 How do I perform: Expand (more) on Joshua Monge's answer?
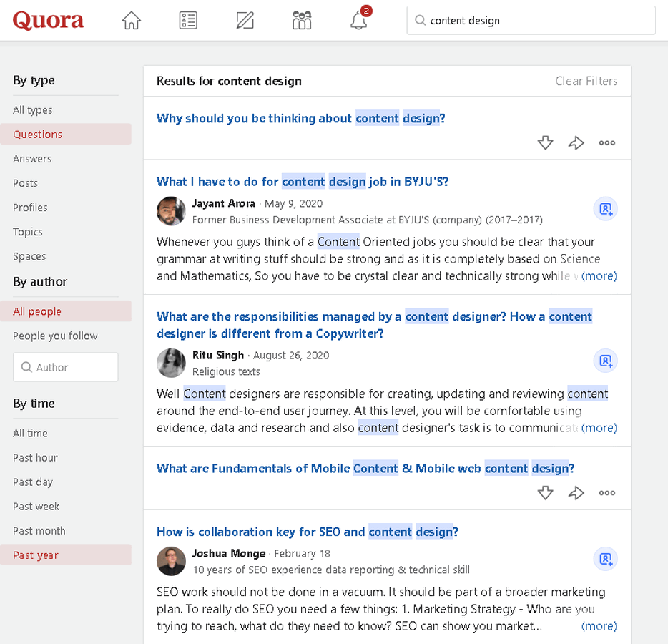599,626
